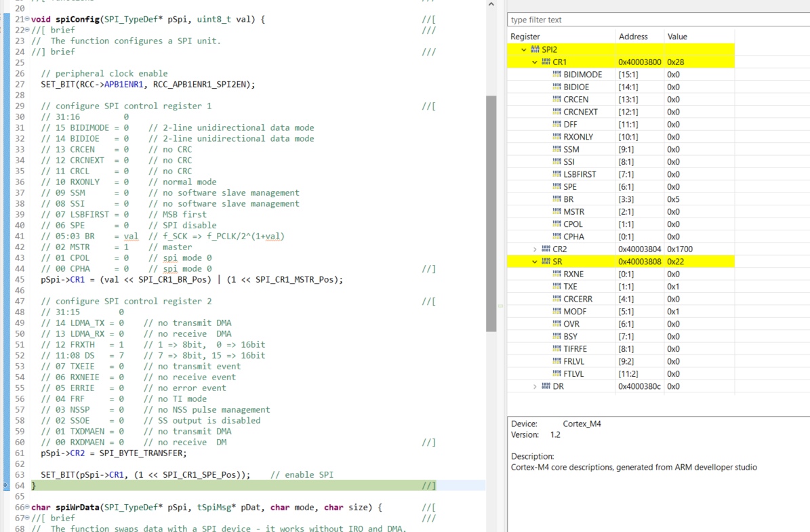Click the Cortex_M4 device text
810x532 pixels.
582,424
